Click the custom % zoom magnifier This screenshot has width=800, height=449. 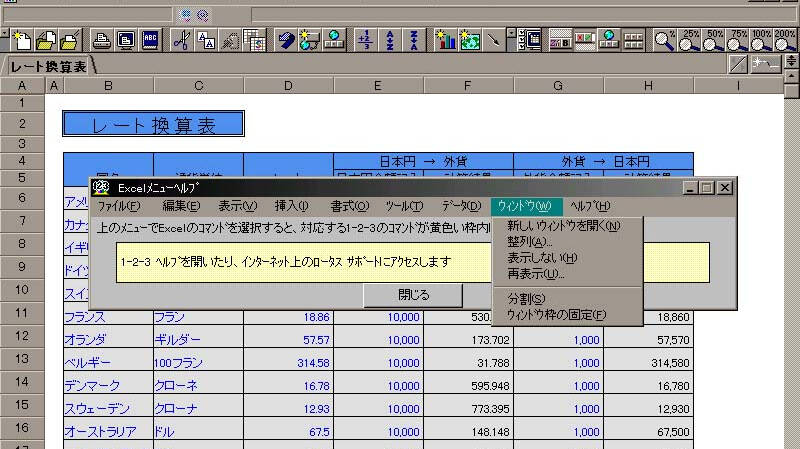click(665, 40)
